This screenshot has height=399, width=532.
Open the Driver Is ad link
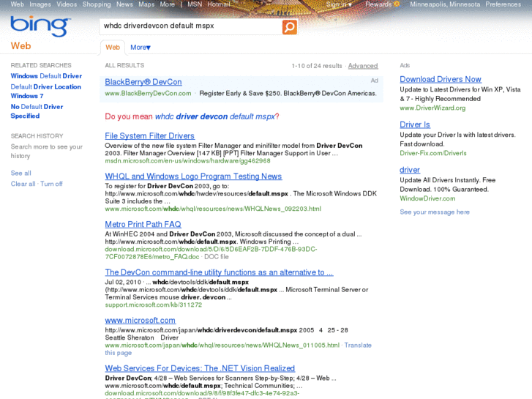coord(415,124)
